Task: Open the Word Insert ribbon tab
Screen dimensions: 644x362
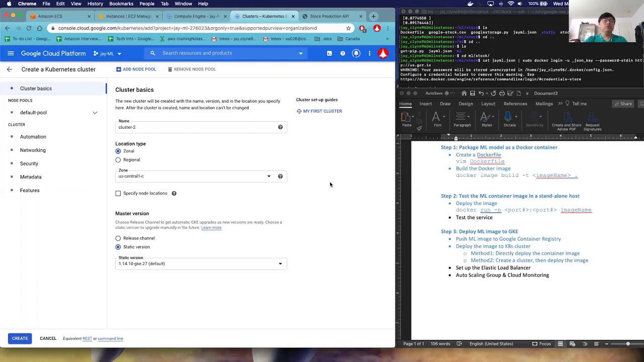Action: 426,104
